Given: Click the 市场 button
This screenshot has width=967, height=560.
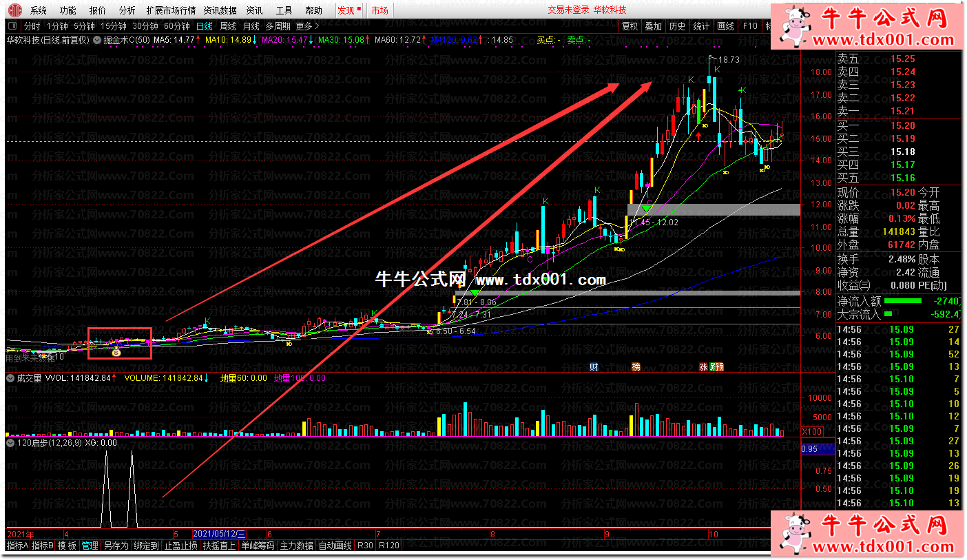Looking at the screenshot, I should coord(379,10).
